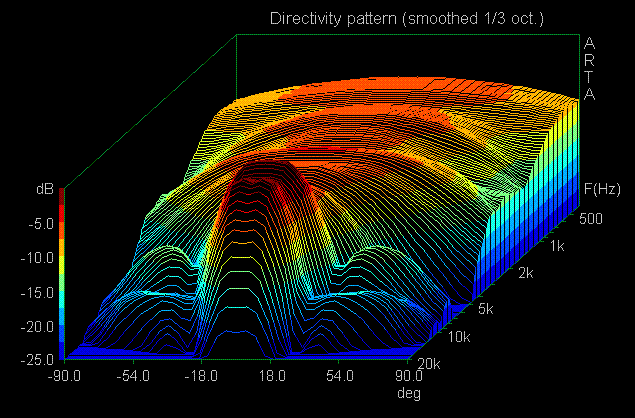Select the -5.0 dB scale label
Screen dimensions: 635x418
[x=39, y=223]
